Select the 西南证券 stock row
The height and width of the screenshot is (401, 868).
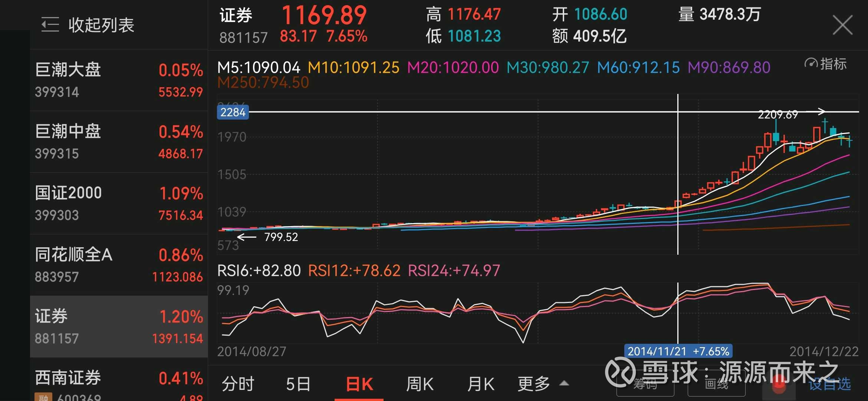coord(119,379)
